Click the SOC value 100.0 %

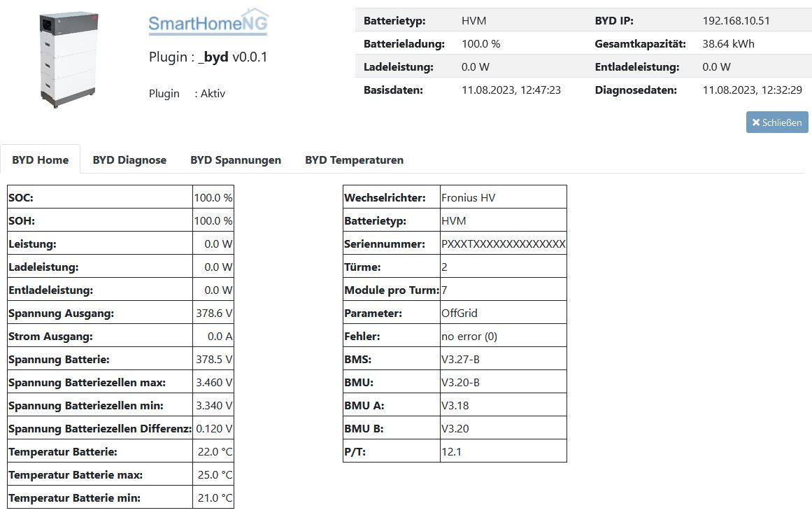tap(213, 197)
